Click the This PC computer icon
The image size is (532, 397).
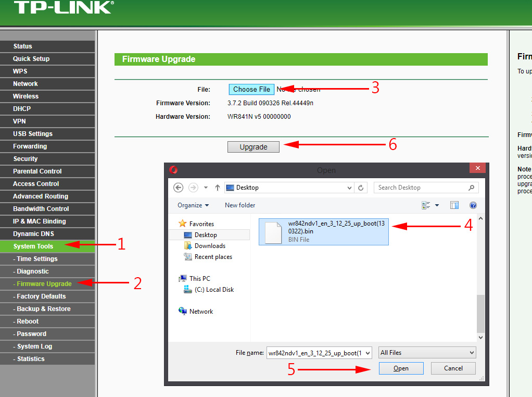(x=183, y=279)
